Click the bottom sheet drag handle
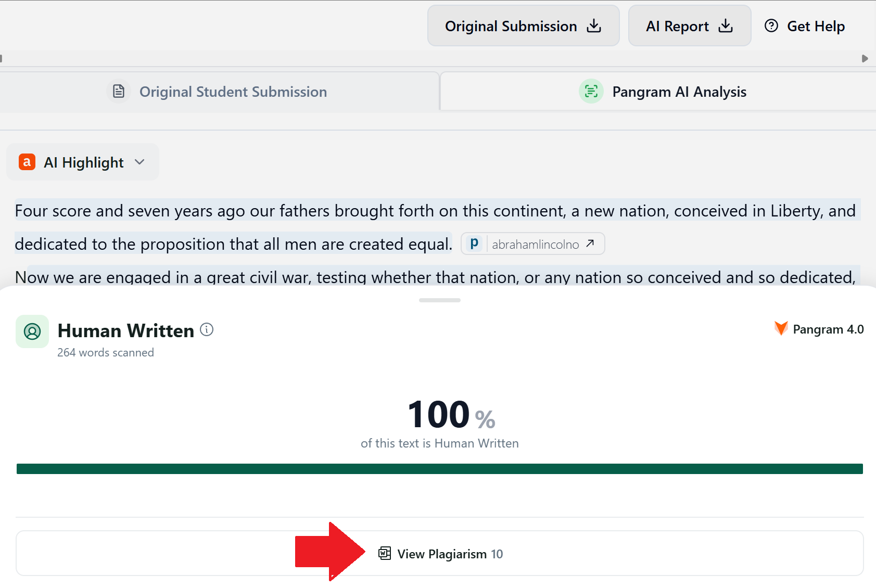876x588 pixels. (440, 300)
